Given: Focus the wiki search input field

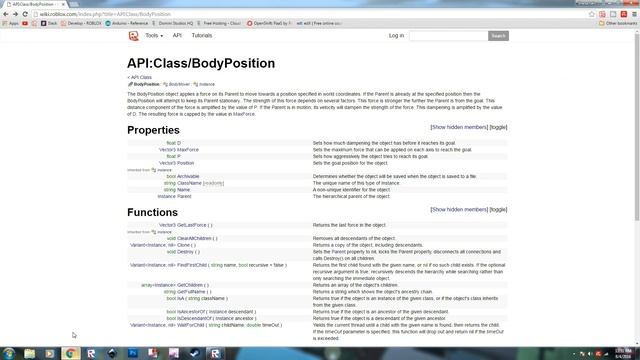Looking at the screenshot, I should click(449, 36).
